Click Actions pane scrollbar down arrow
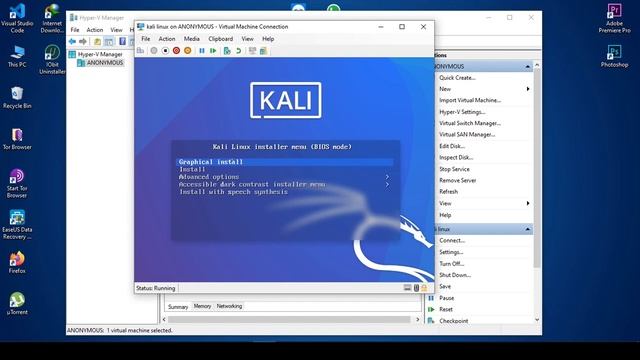 (537, 320)
